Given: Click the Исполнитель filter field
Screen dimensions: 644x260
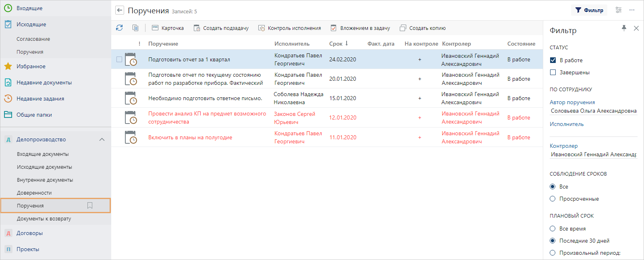Looking at the screenshot, I should (x=593, y=132).
